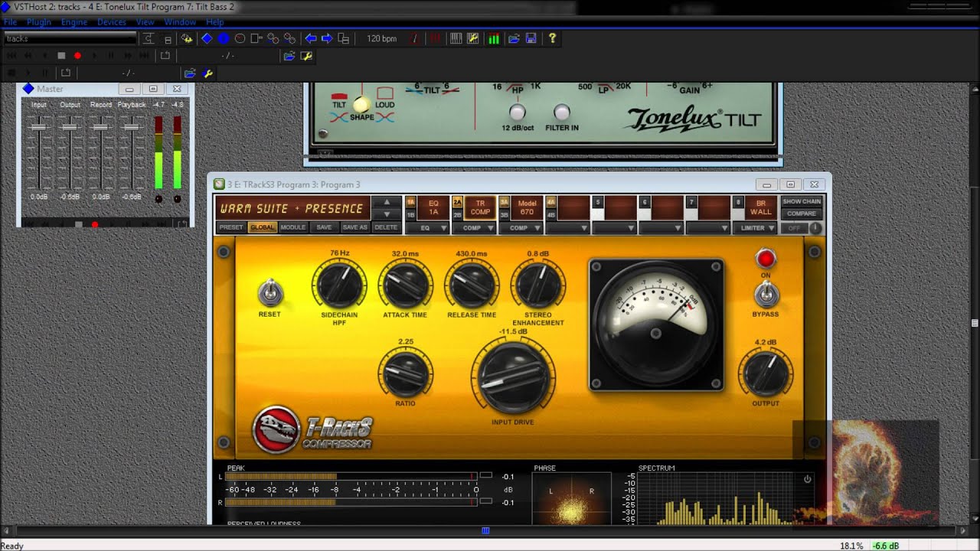Click the DELETE button in T-RackS

click(x=386, y=227)
